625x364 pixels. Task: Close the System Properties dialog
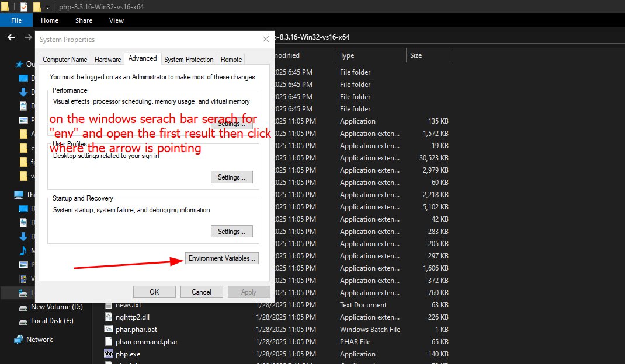tap(265, 39)
